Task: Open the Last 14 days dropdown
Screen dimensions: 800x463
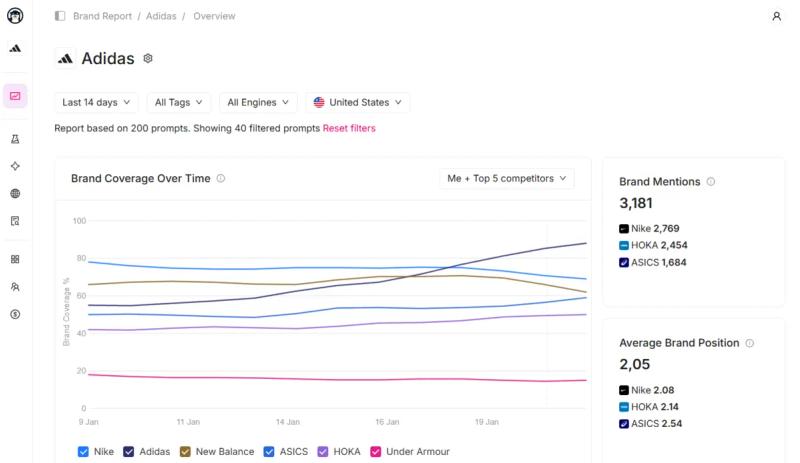Action: [96, 103]
